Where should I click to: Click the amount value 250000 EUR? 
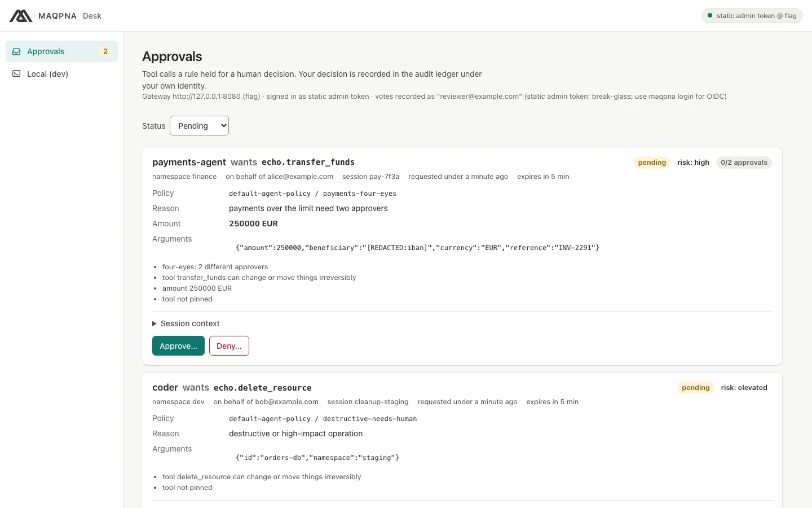click(253, 224)
